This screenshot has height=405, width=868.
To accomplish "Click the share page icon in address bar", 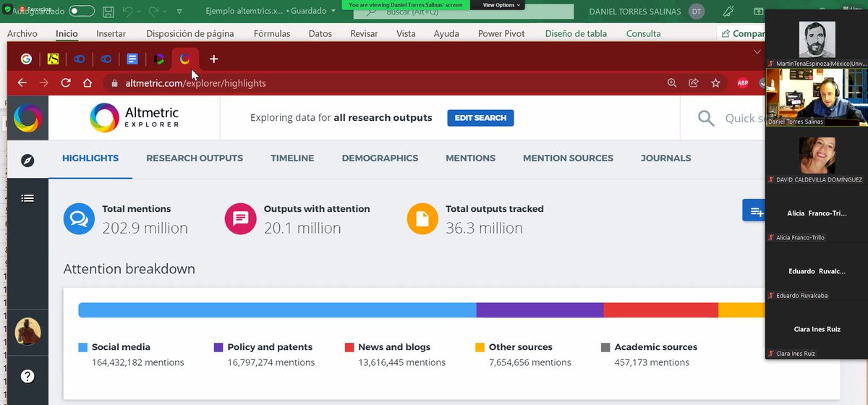I will [694, 83].
